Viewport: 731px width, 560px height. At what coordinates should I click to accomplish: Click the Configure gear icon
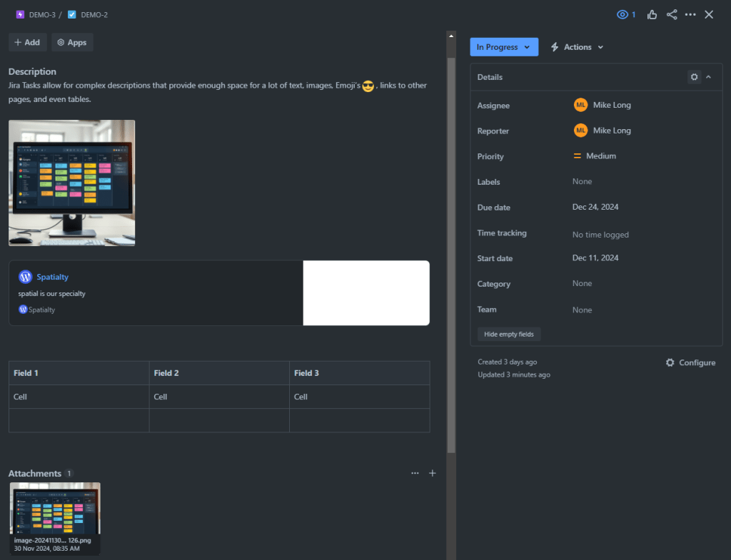click(670, 362)
